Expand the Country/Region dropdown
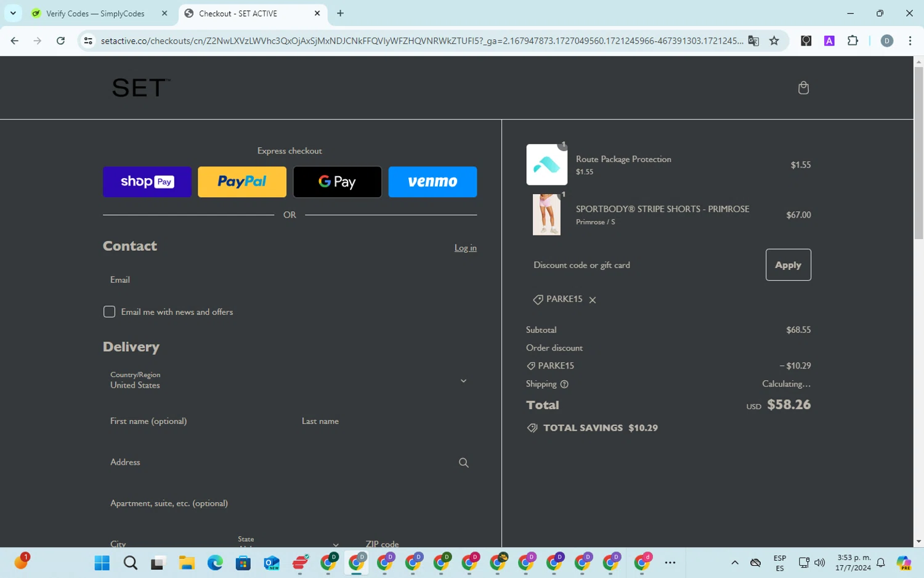 coord(290,380)
